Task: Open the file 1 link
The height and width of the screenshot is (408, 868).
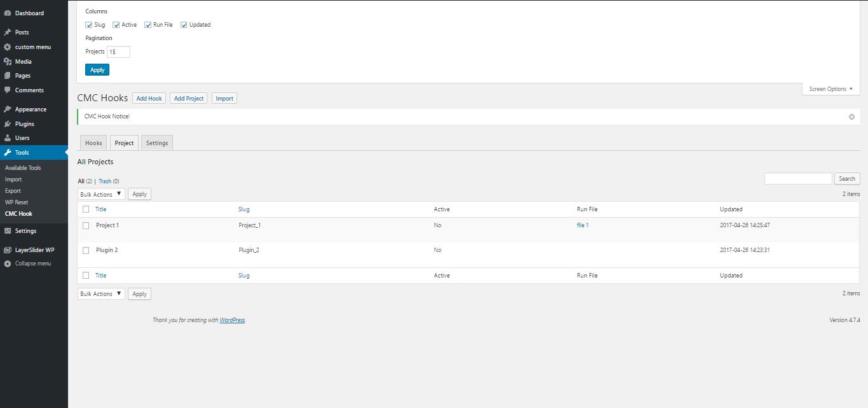Action: (582, 225)
